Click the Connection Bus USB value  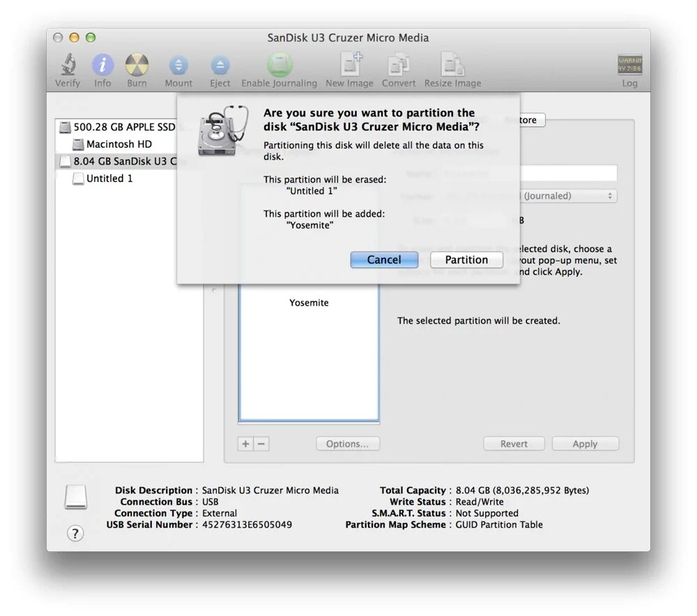coord(210,502)
